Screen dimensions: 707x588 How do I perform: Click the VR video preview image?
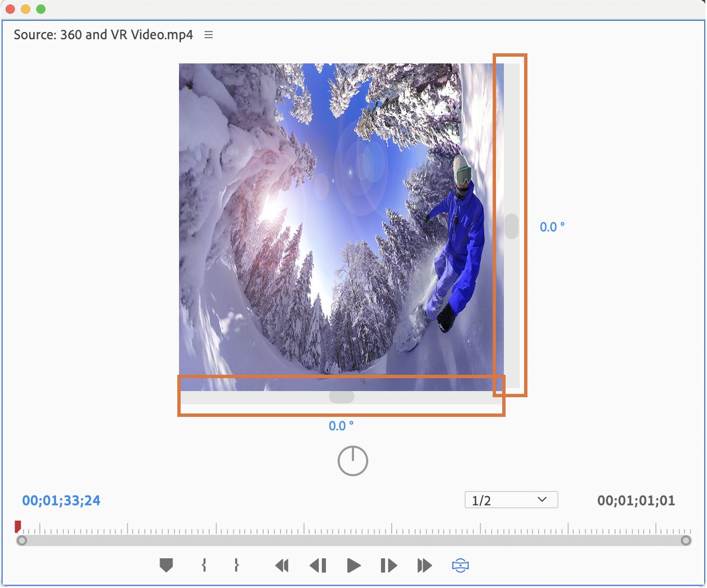click(341, 227)
